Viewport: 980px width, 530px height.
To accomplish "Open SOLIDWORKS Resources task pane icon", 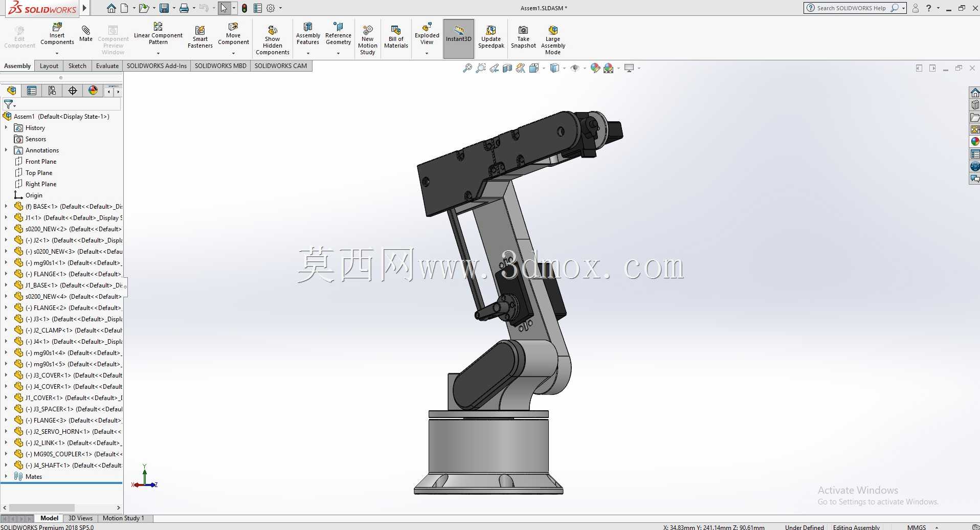I will click(x=975, y=93).
